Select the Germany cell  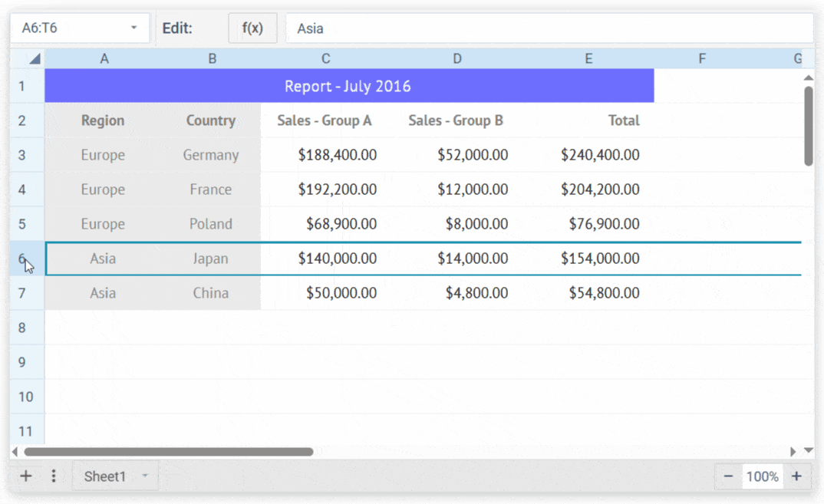tap(211, 155)
